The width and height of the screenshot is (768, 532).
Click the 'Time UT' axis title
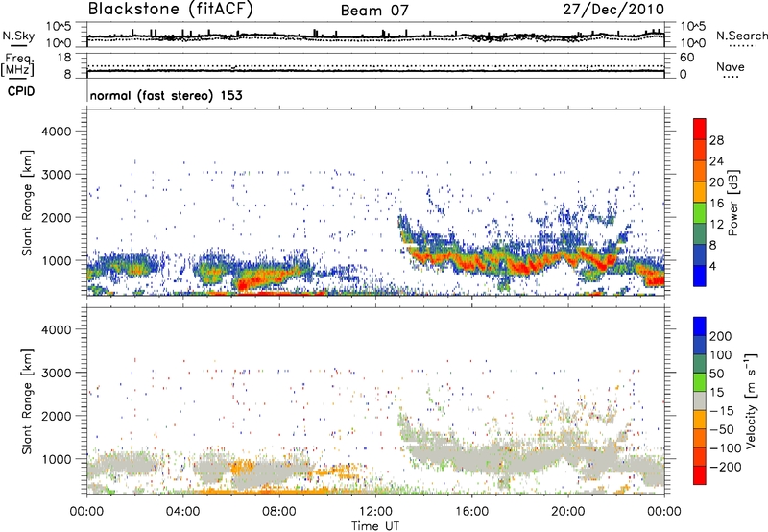(375, 525)
